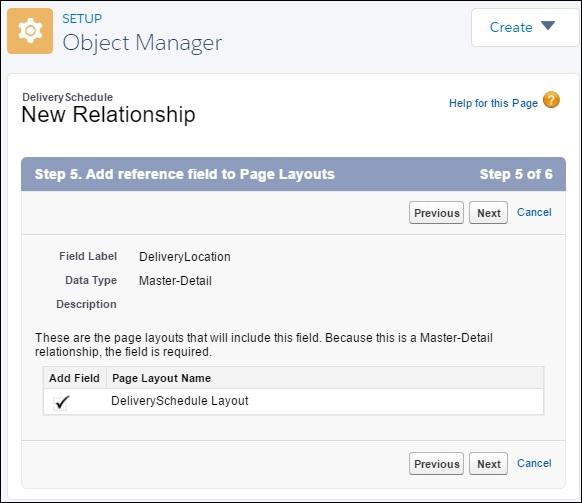Click the DeliveryLocation field label value

tap(184, 257)
